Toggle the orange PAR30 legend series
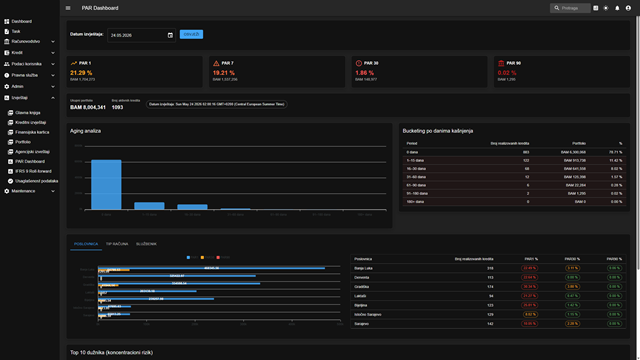Viewport: 640px width, 360px height. point(207,258)
